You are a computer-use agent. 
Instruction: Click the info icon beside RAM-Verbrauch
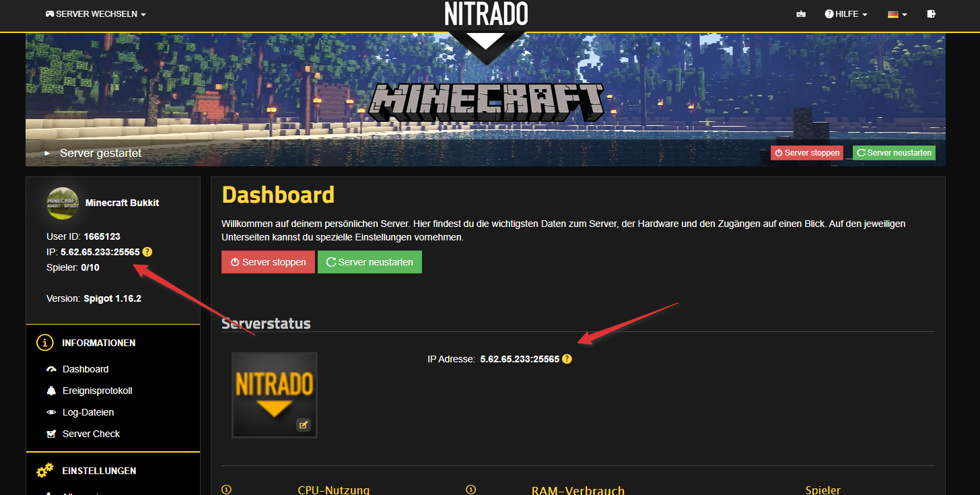tap(470, 490)
